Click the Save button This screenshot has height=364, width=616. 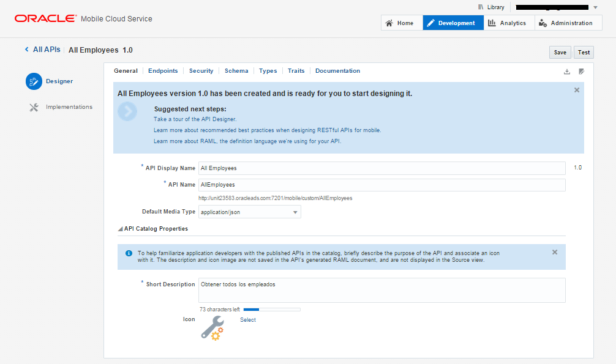560,52
